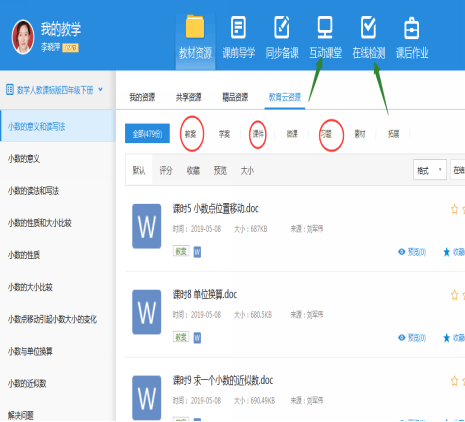Click 教案 tag under 课时8 file
This screenshot has width=465, height=422.
tap(181, 337)
